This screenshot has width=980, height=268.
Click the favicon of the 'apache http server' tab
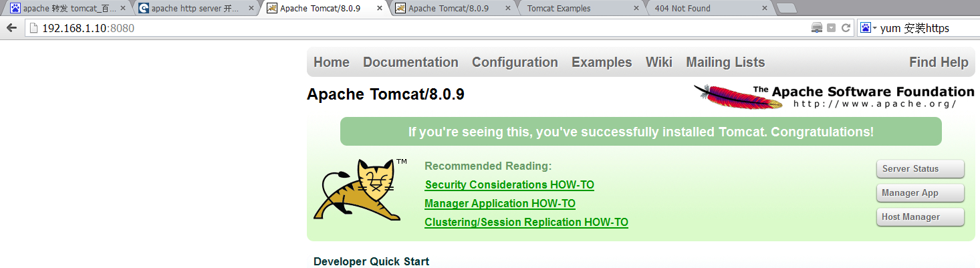(x=143, y=9)
